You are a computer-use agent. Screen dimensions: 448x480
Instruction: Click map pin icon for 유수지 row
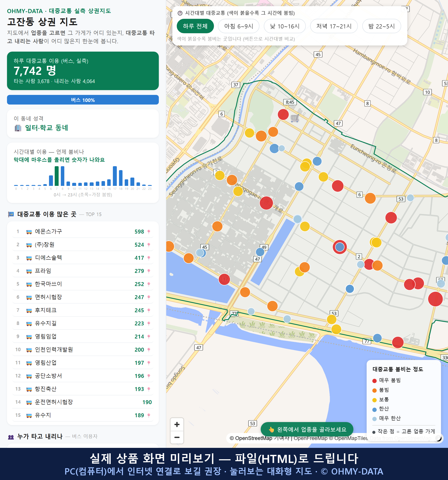tap(149, 415)
